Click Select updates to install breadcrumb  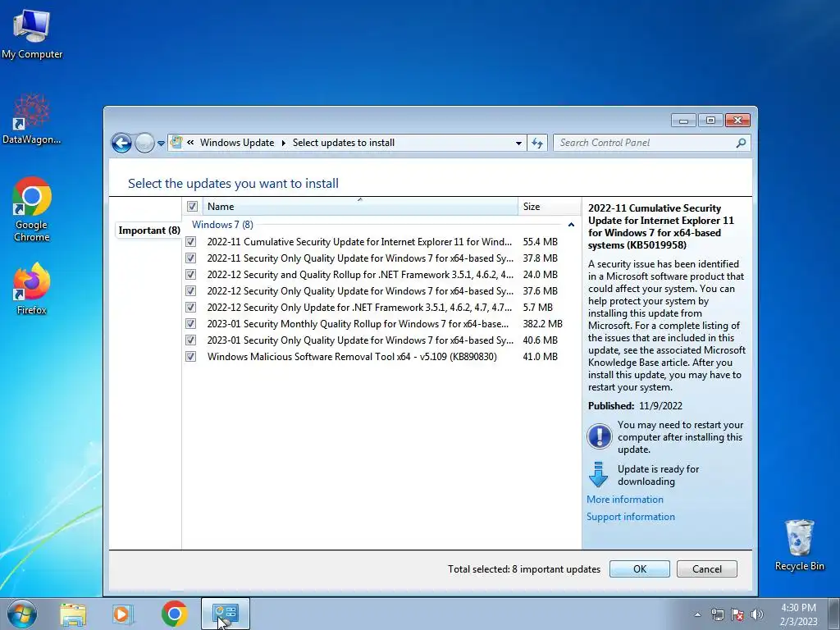point(344,143)
